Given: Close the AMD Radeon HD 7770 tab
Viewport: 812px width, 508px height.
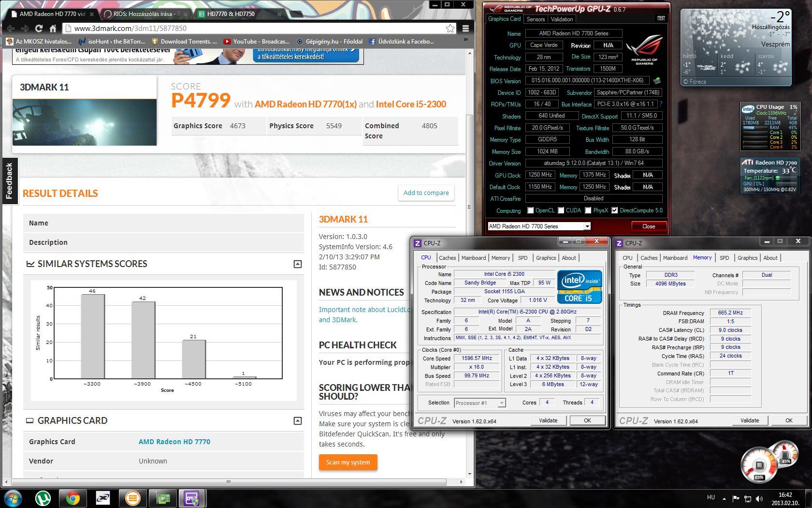Looking at the screenshot, I should pos(91,14).
